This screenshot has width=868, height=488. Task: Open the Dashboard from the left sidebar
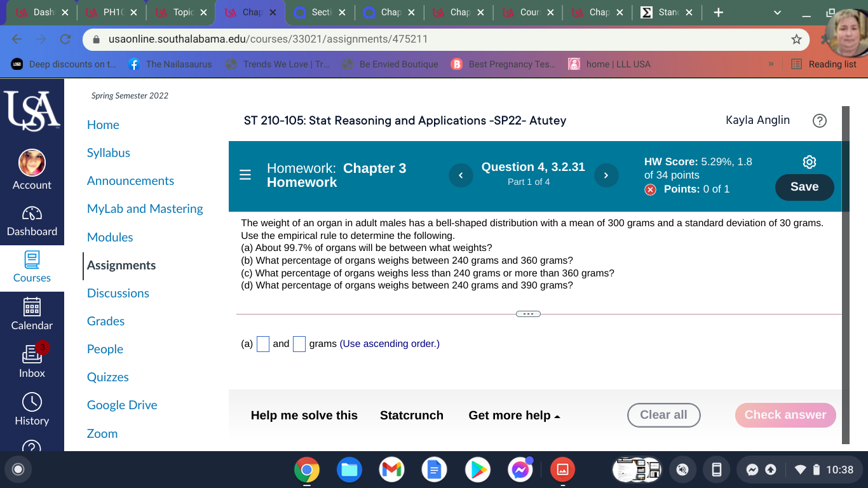[x=32, y=221]
